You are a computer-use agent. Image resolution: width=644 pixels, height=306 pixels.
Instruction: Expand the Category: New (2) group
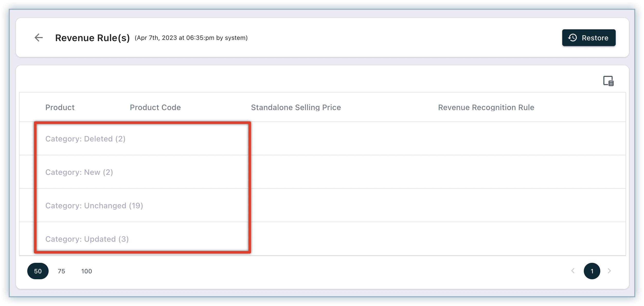pos(79,172)
